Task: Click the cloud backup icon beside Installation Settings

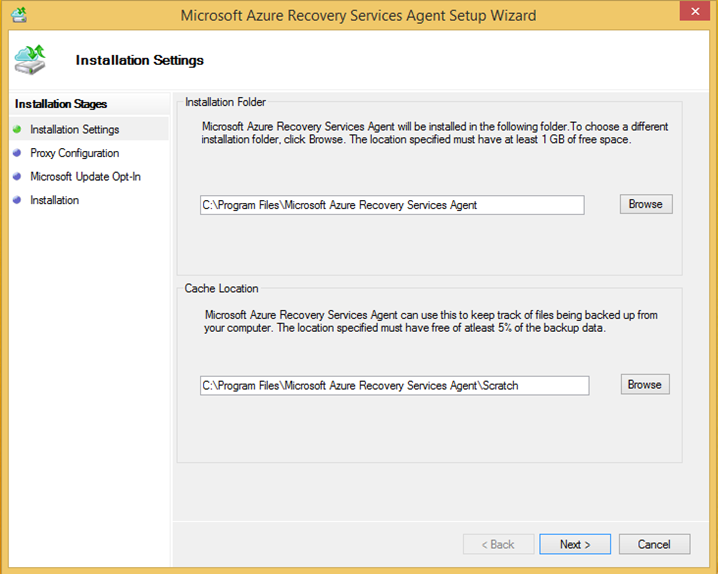Action: (30, 60)
